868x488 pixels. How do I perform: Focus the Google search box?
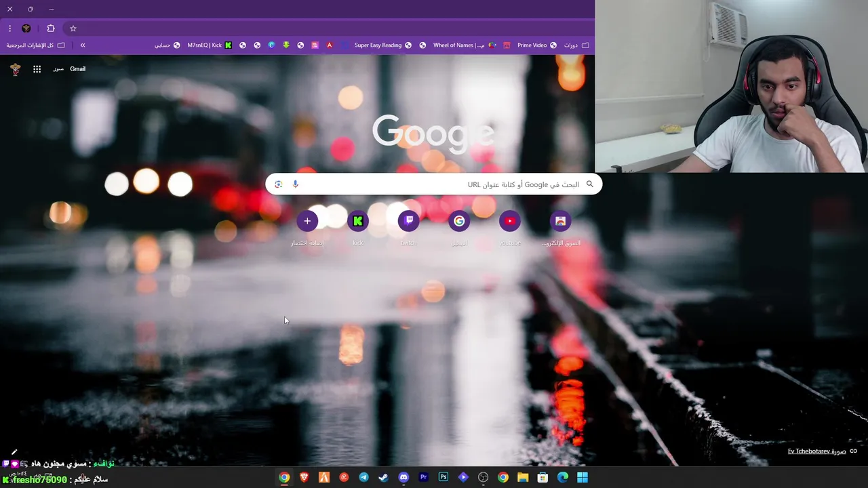point(434,184)
